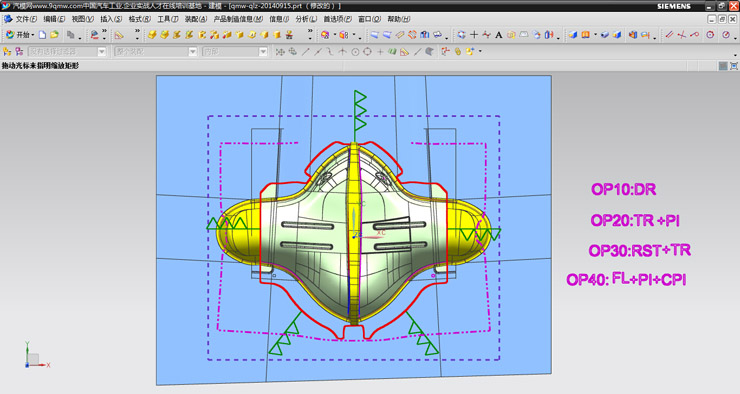Open the third selection scope dropdown
Image resolution: width=740 pixels, height=394 pixels.
263,52
